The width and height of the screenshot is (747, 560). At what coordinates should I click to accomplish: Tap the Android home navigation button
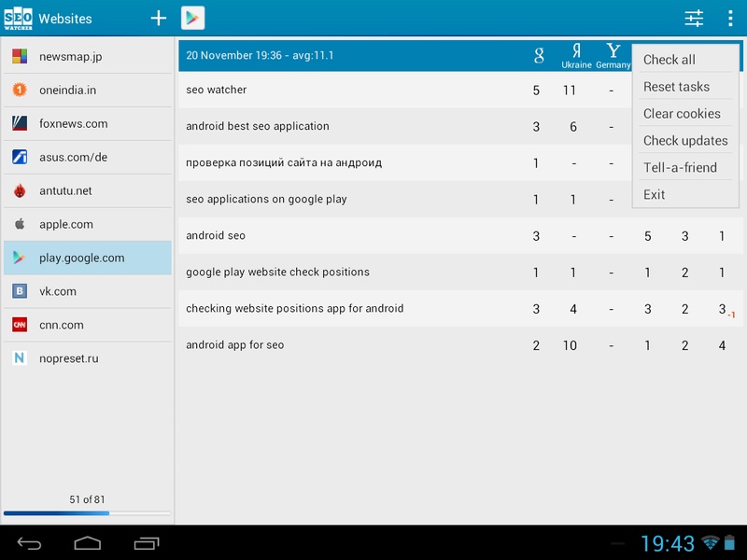point(88,543)
